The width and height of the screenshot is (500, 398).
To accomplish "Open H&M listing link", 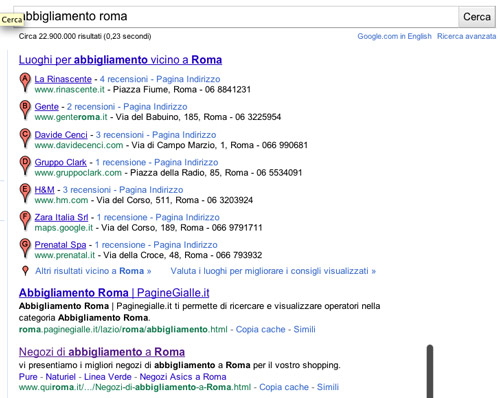I will tap(44, 190).
